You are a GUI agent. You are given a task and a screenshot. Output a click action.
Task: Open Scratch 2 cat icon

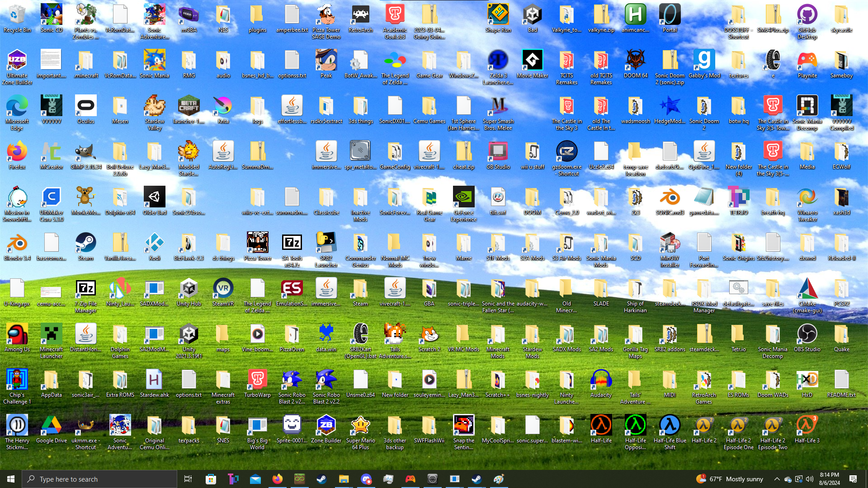(x=429, y=338)
